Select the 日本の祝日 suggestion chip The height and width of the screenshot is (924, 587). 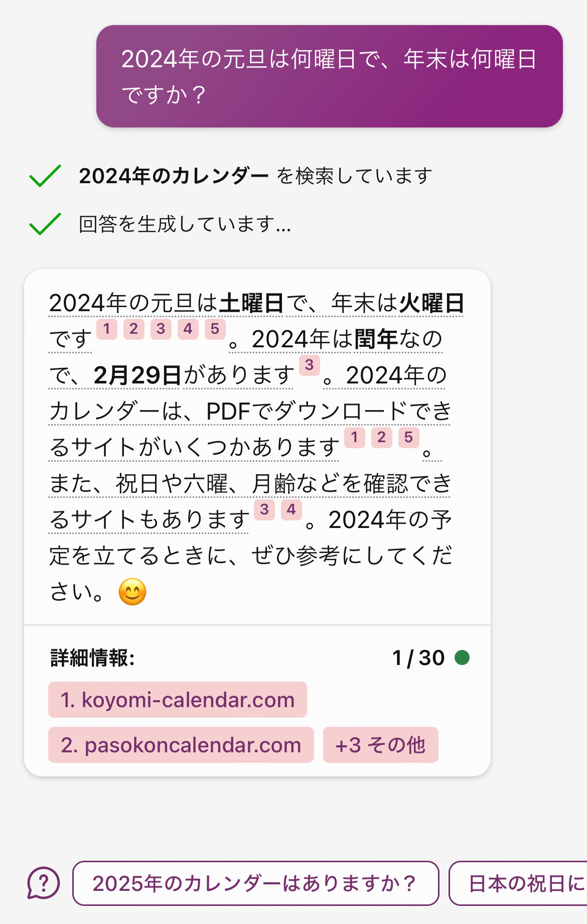[522, 883]
